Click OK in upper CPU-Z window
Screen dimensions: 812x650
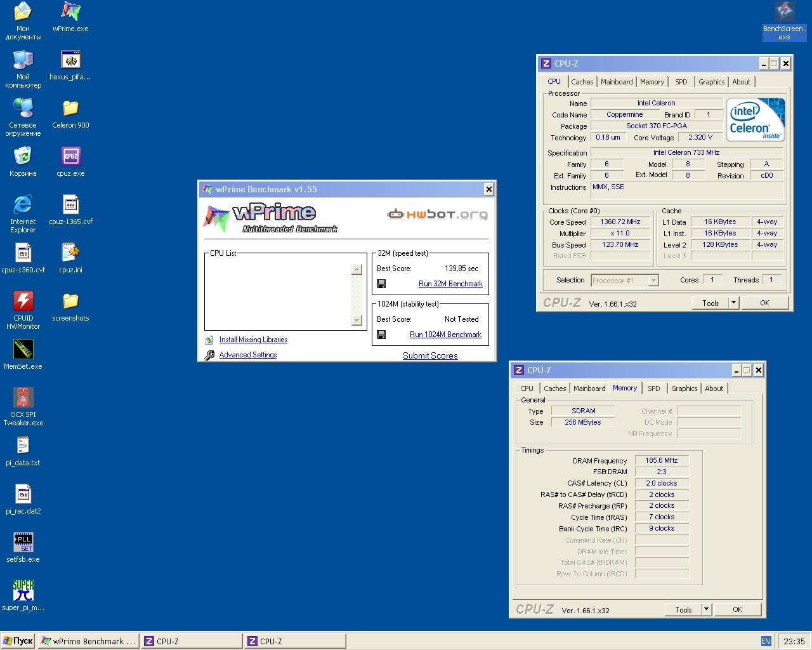(x=764, y=303)
